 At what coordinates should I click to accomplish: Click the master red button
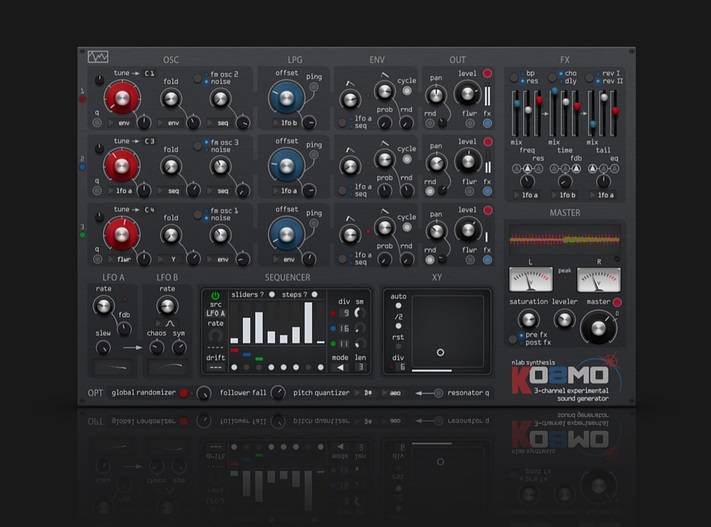(616, 302)
